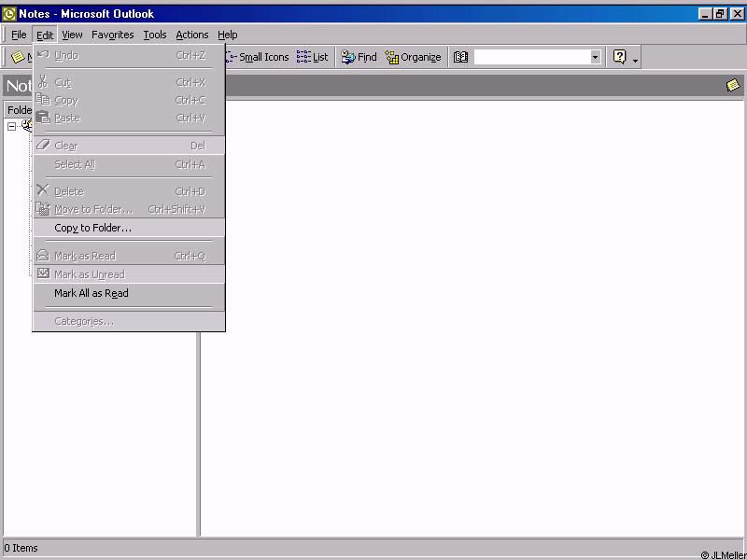The width and height of the screenshot is (747, 560).
Task: Click the Notes icon in folder banner
Action: point(733,85)
